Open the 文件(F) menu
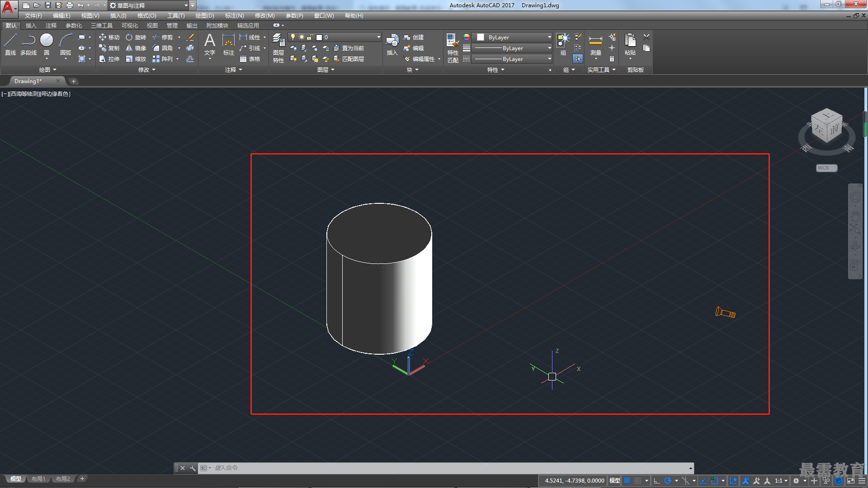Image resolution: width=868 pixels, height=488 pixels. pos(33,15)
